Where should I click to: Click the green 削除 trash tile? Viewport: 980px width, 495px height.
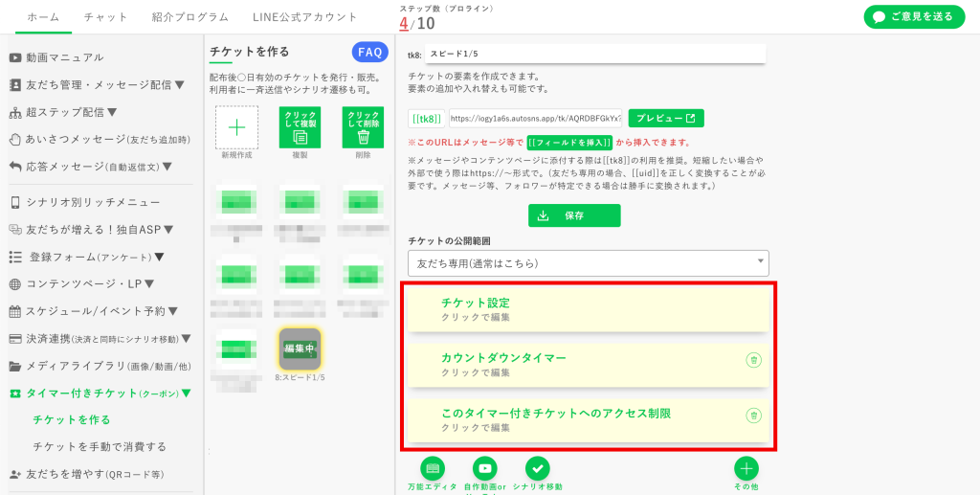[363, 127]
